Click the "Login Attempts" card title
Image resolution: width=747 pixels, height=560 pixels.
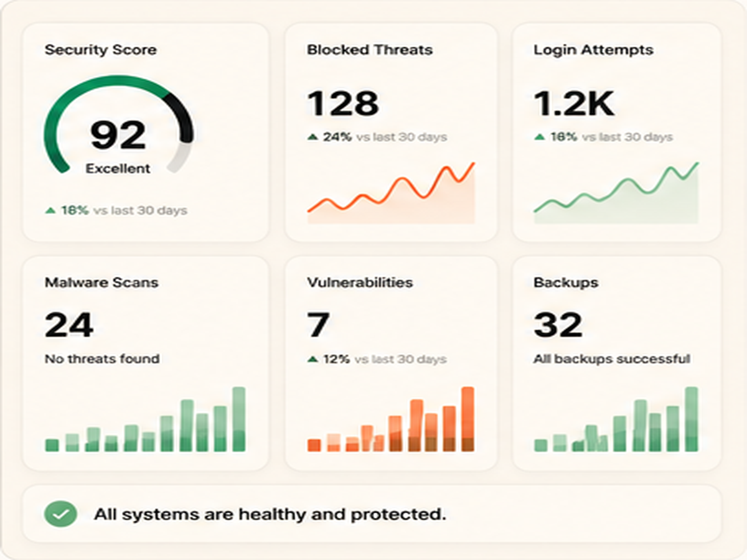point(593,50)
